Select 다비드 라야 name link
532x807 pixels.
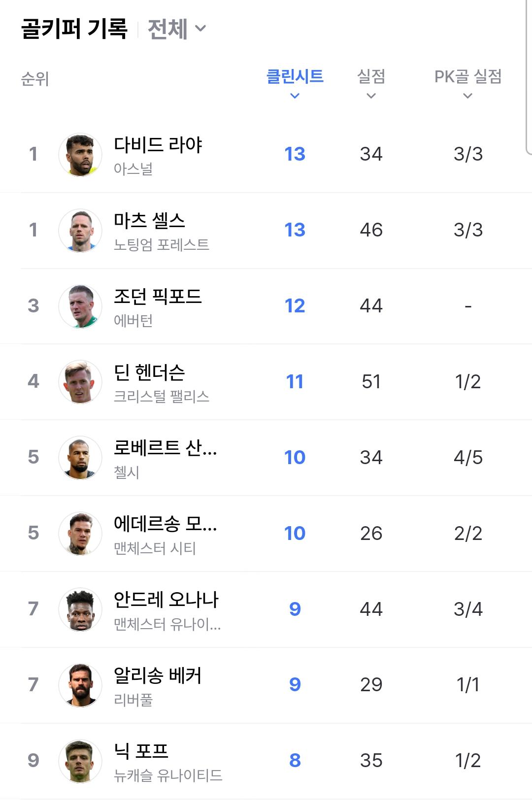[158, 144]
